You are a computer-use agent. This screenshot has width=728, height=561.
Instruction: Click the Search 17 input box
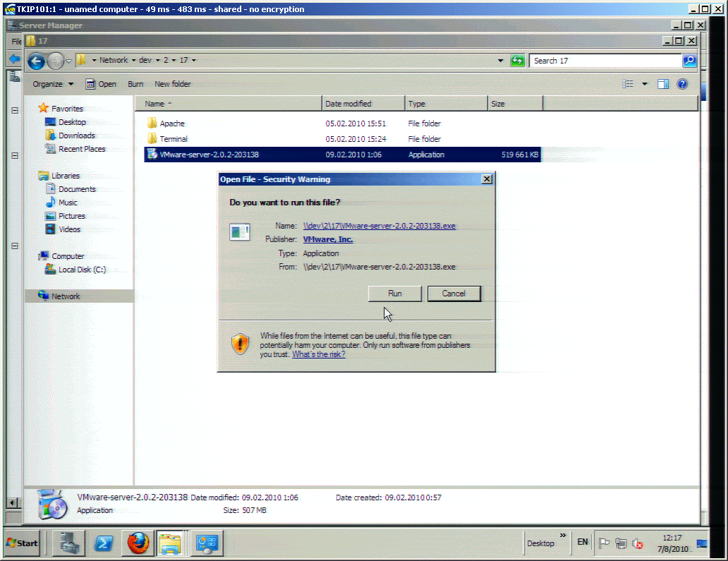point(605,61)
